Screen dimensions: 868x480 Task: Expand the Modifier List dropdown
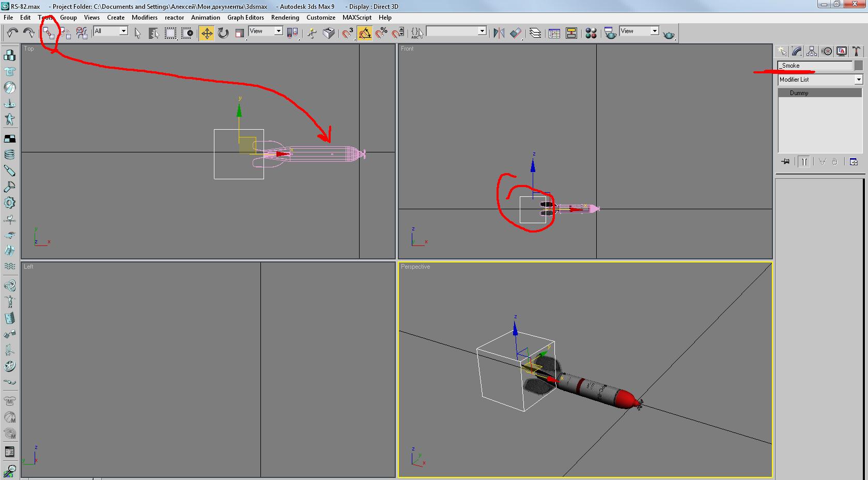tap(820, 80)
